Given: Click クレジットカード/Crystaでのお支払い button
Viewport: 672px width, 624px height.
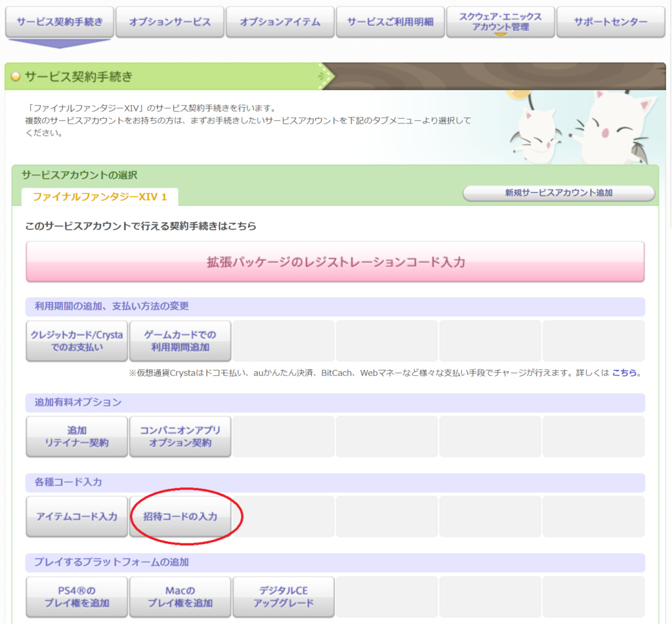Looking at the screenshot, I should pos(77,341).
